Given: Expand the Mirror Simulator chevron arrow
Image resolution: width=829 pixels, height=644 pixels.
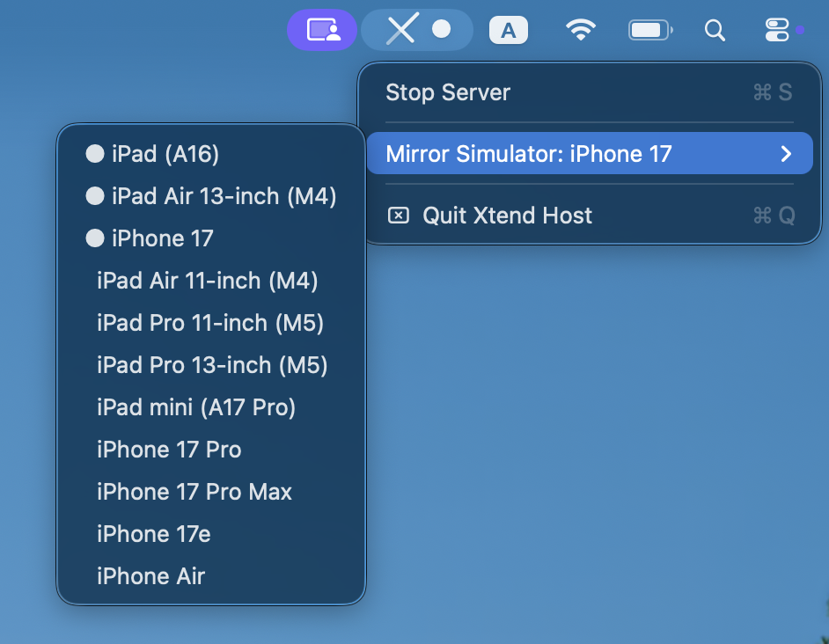Looking at the screenshot, I should pos(786,154).
